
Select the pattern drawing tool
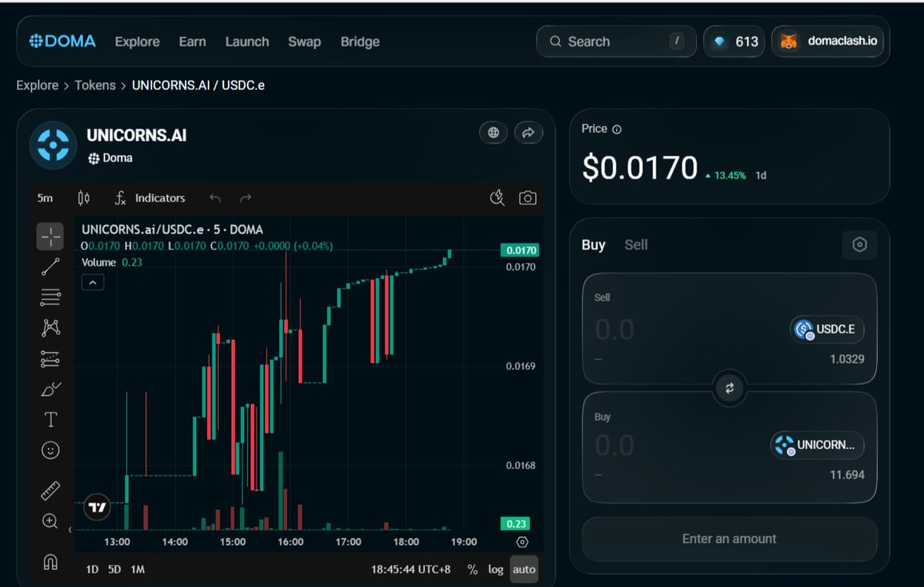pos(51,327)
